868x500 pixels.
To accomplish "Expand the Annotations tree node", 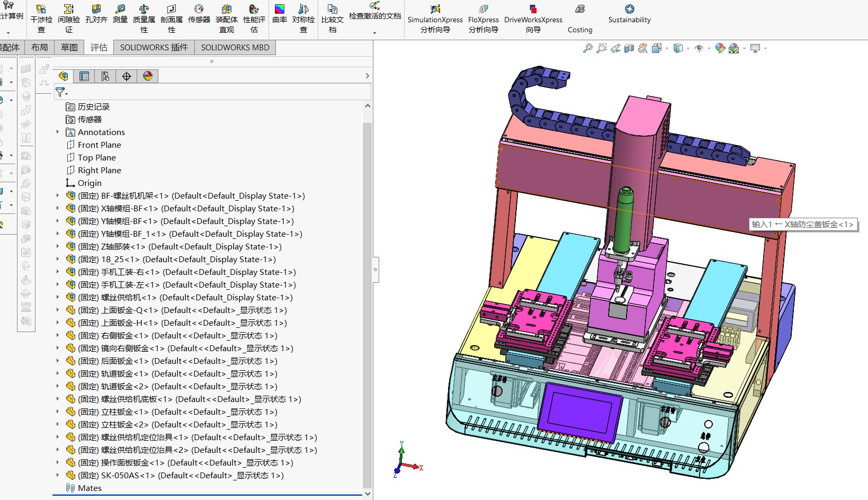I will coord(58,132).
